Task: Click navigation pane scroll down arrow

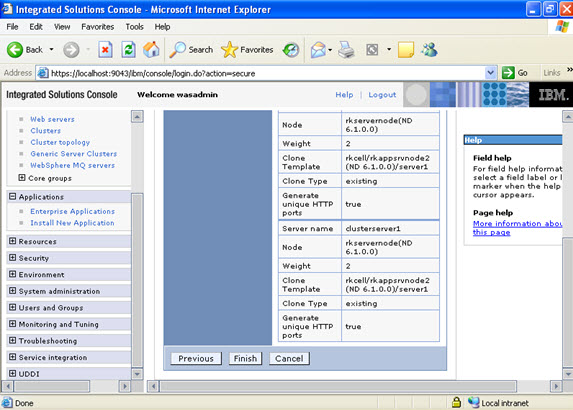Action: pos(137,373)
